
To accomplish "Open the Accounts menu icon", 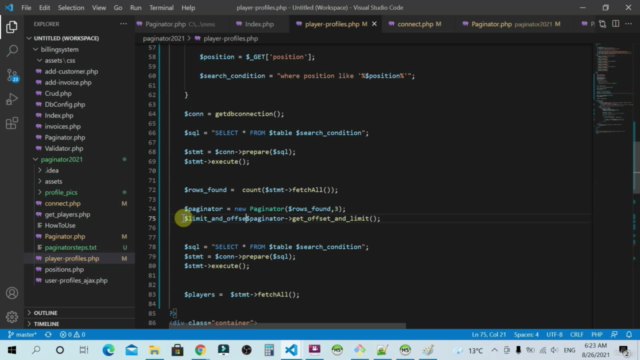I will pos(12,293).
